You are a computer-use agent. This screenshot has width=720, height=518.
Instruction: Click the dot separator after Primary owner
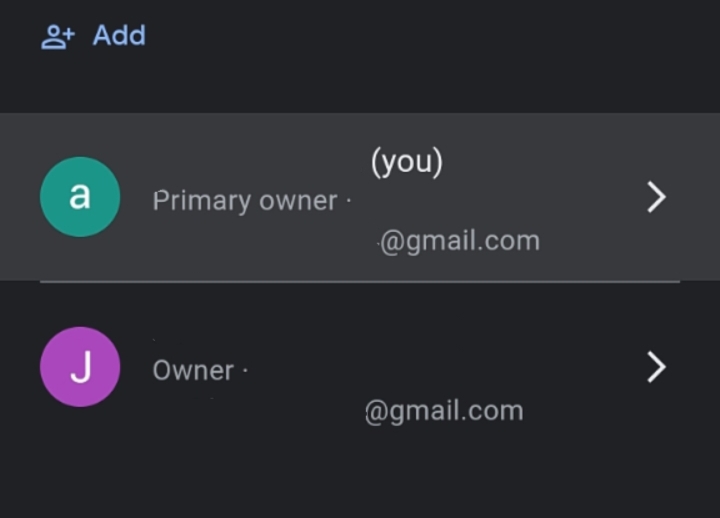(349, 201)
